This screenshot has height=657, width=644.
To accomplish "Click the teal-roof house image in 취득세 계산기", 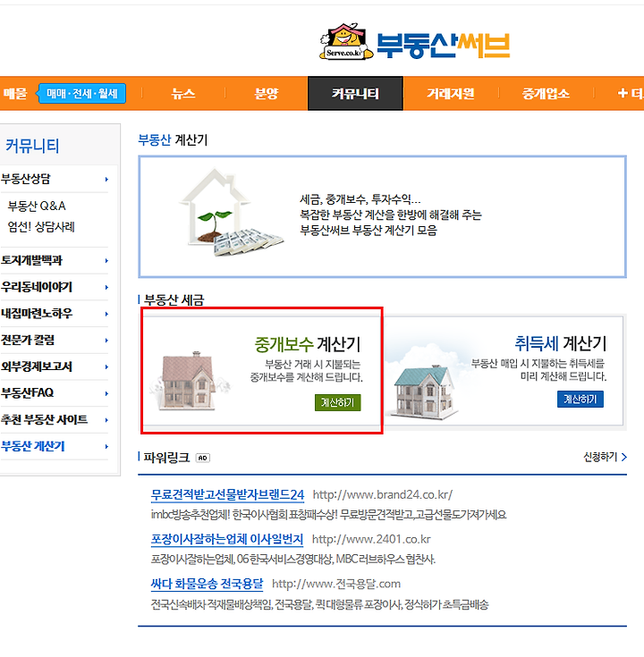I will coord(423,392).
